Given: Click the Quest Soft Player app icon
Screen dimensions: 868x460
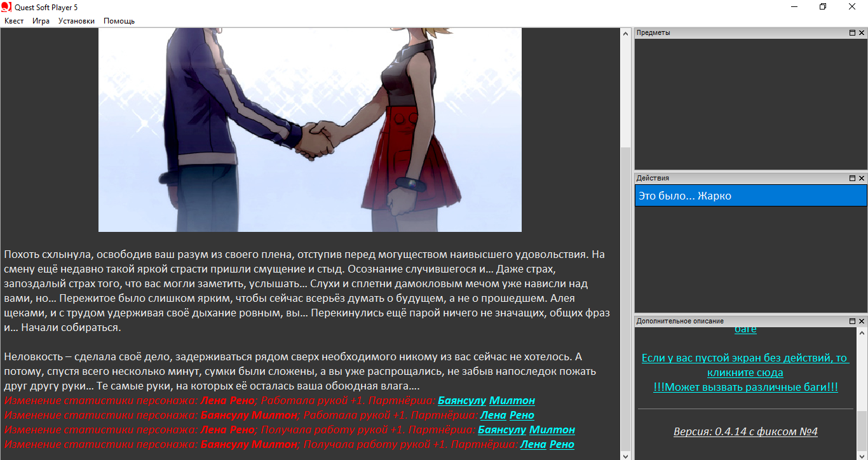Looking at the screenshot, I should click(6, 6).
